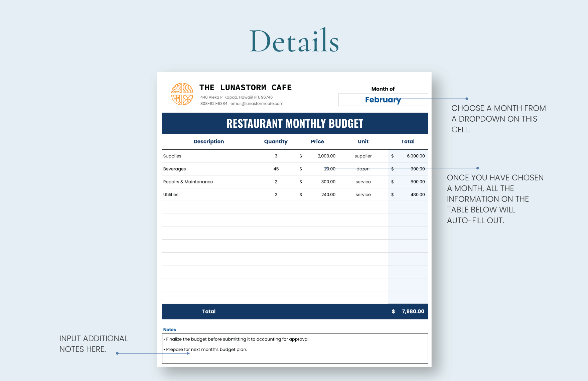Click the dozen unit cell
The width and height of the screenshot is (588, 381).
coord(363,169)
